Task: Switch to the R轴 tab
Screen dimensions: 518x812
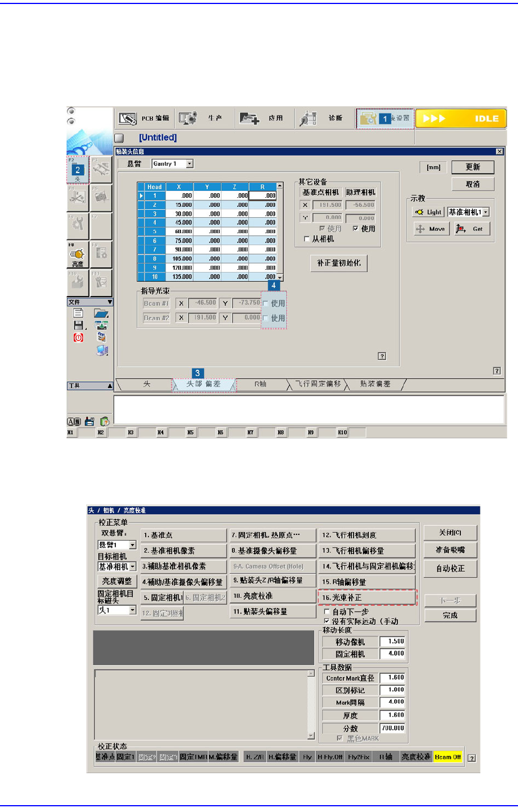Action: pos(260,384)
